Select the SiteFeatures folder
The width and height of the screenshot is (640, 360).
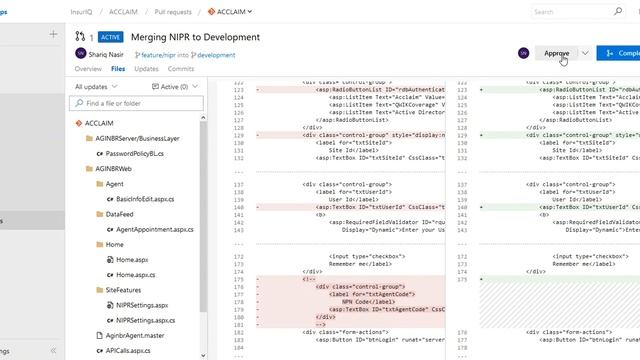pyautogui.click(x=118, y=290)
